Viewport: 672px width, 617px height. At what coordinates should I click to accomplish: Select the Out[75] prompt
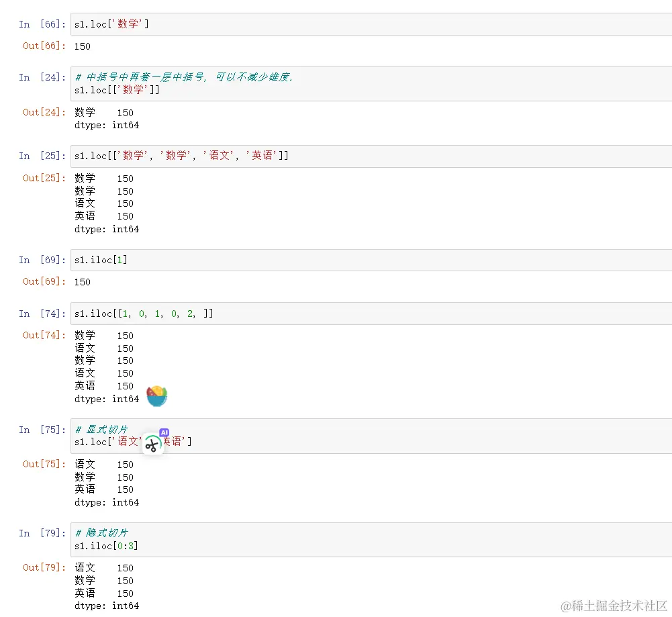click(x=44, y=464)
